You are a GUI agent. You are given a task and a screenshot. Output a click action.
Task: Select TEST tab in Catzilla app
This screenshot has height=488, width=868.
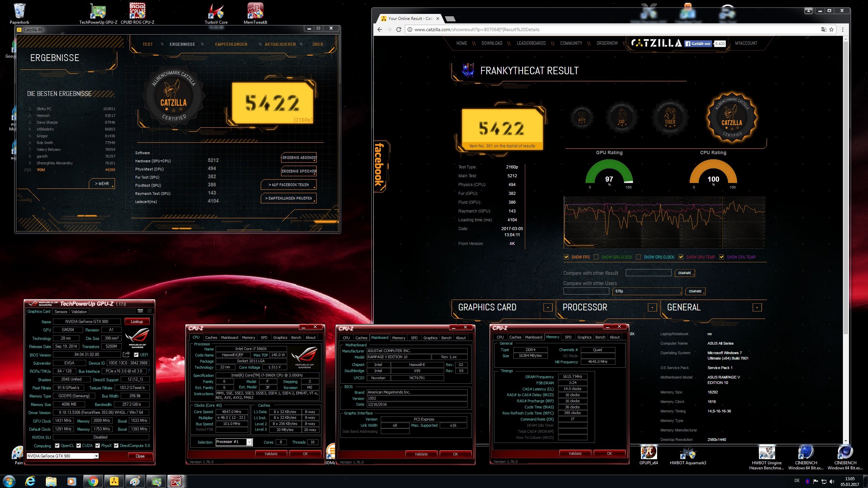tap(147, 44)
